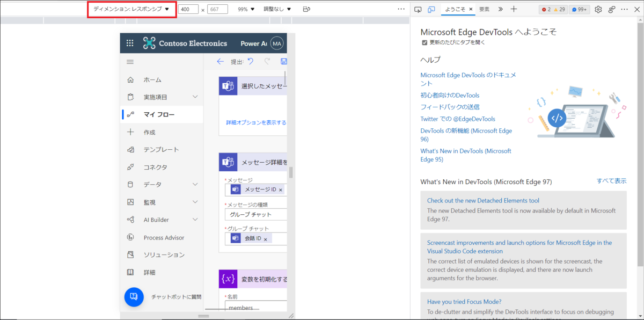The image size is (644, 320).
Task: Click the viewport width field showing 400
Action: pyautogui.click(x=188, y=9)
